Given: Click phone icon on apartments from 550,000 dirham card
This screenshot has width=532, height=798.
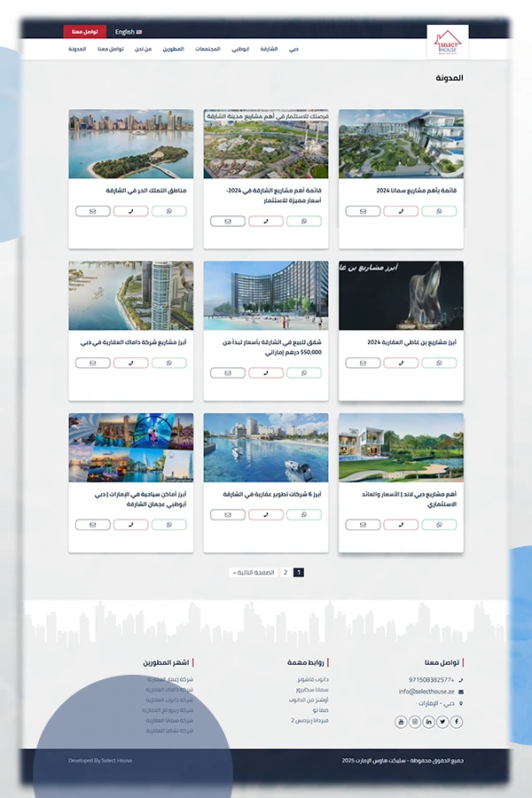Looking at the screenshot, I should (x=266, y=373).
